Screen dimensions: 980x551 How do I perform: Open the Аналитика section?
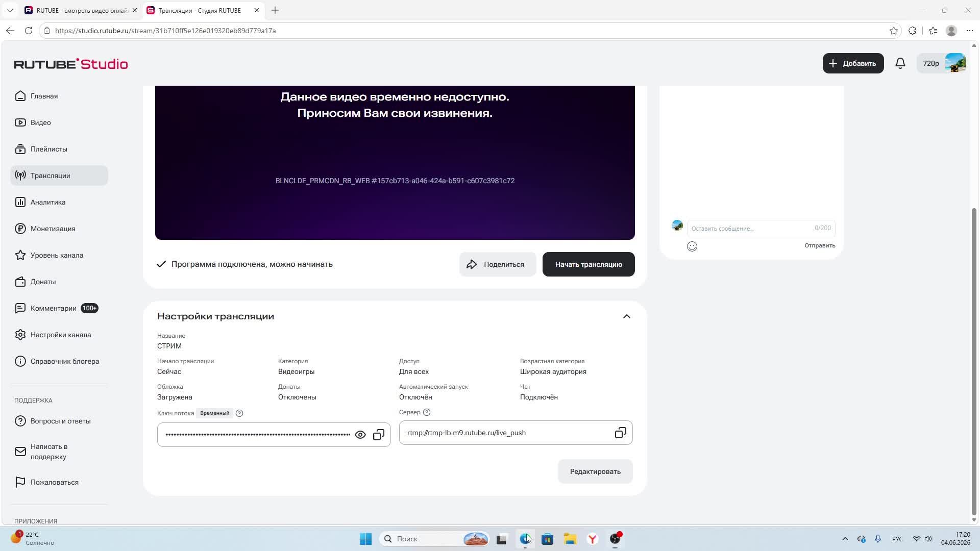(x=59, y=202)
